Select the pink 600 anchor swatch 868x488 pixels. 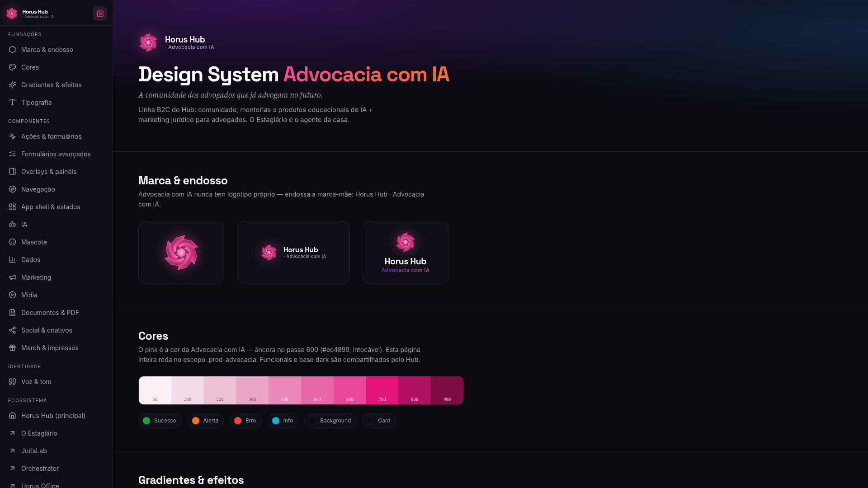pyautogui.click(x=350, y=390)
